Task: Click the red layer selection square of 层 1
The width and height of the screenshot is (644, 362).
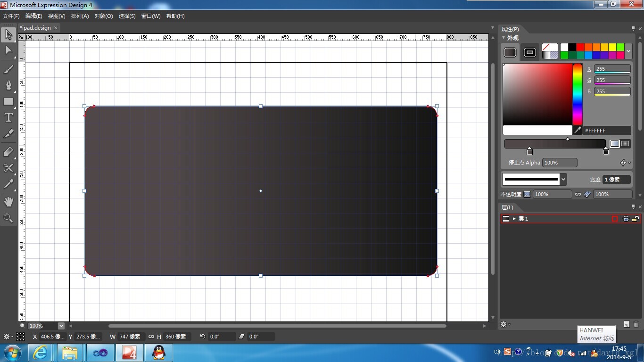Action: (615, 219)
